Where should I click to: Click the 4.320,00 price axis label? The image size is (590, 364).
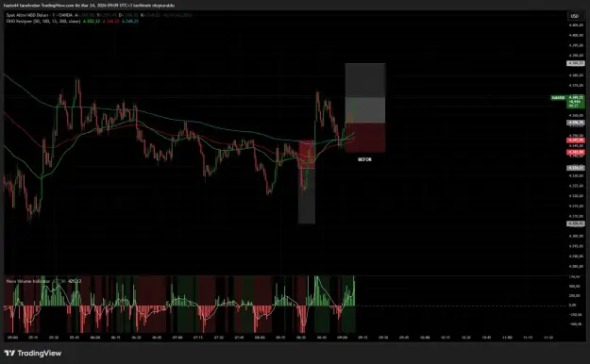coord(576,195)
